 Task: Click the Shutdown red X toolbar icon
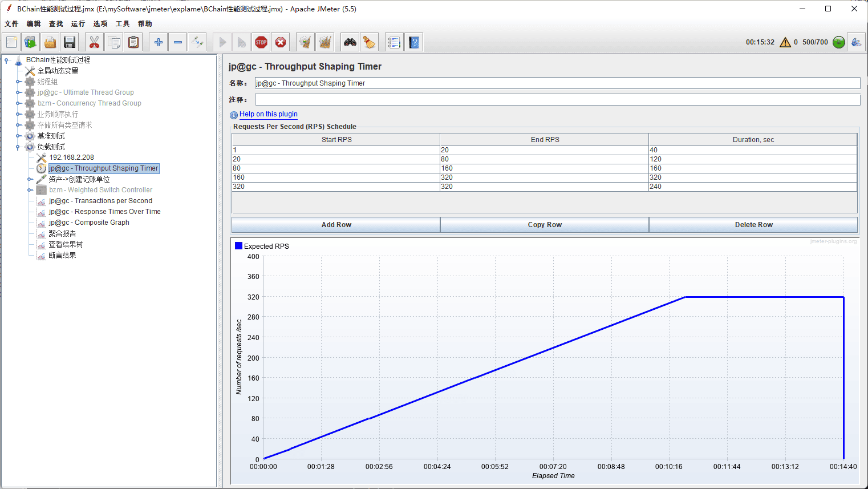(281, 42)
